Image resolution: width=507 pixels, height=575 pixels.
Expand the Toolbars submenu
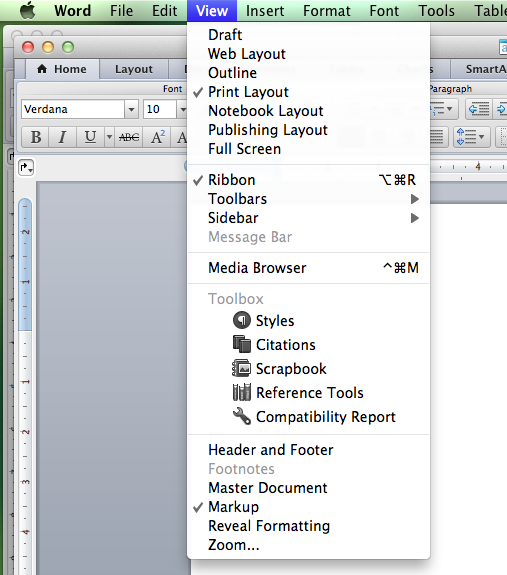click(x=308, y=199)
